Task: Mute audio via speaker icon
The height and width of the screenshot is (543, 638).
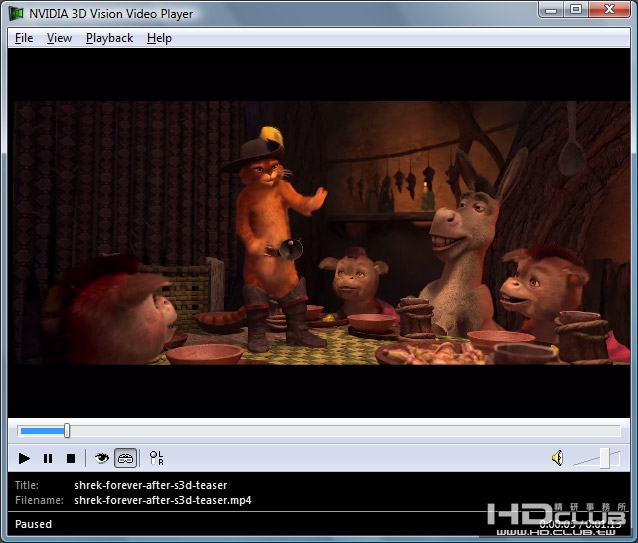Action: [x=557, y=458]
